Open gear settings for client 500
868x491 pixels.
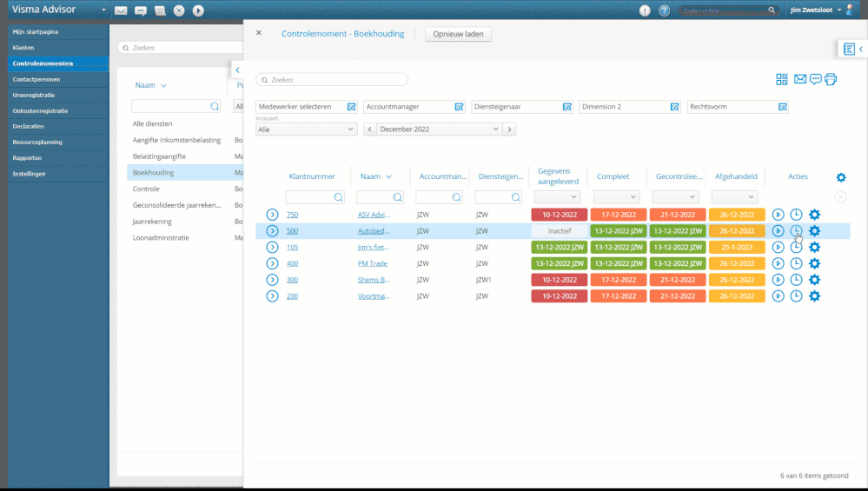(x=814, y=231)
